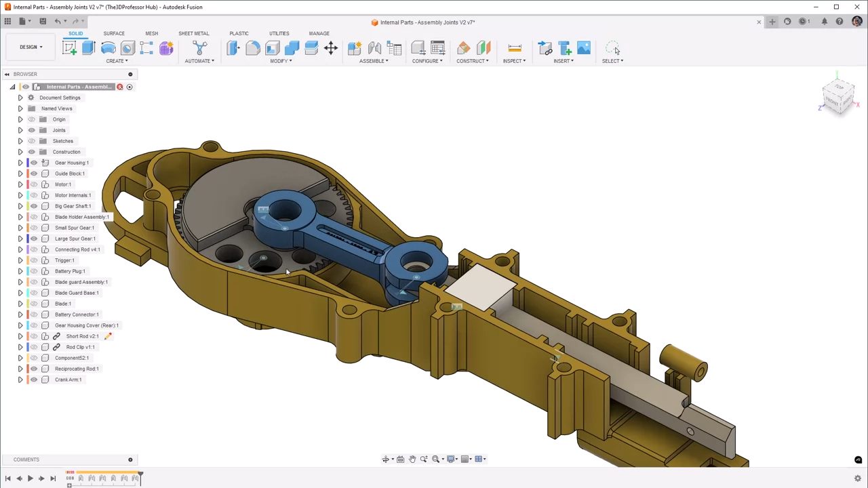Select the Revolve tool
This screenshot has height=488, width=868.
pos(108,48)
